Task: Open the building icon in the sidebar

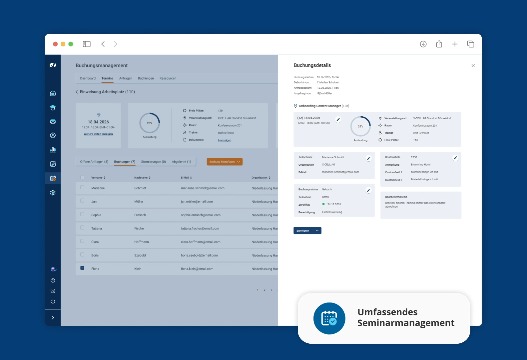Action: [53, 93]
